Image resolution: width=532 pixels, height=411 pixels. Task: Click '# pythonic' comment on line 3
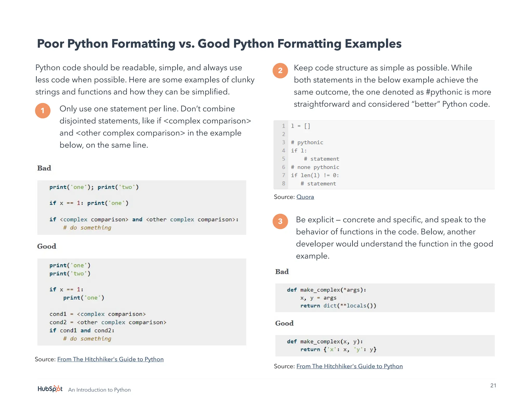tap(307, 142)
